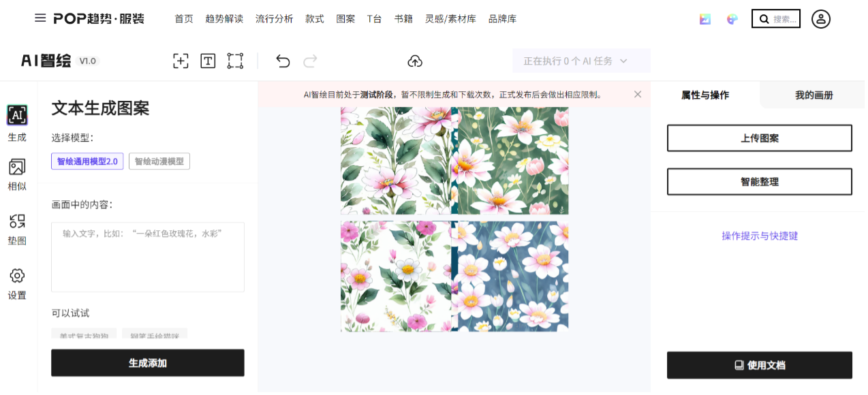
Task: Select the top-left white floral pattern thumbnail
Action: click(396, 161)
